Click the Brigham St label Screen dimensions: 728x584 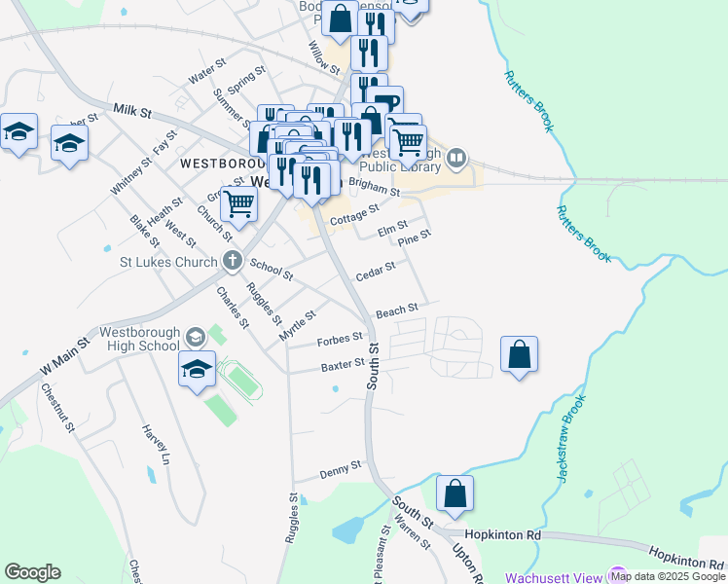(374, 187)
